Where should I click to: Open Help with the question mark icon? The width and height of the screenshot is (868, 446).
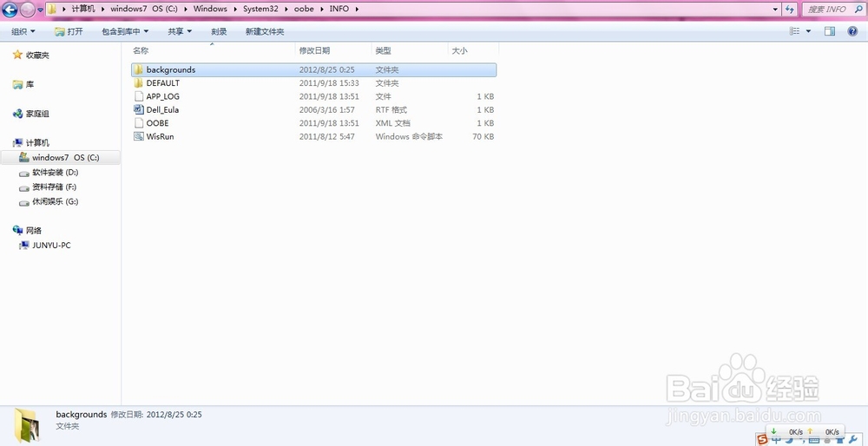[852, 31]
